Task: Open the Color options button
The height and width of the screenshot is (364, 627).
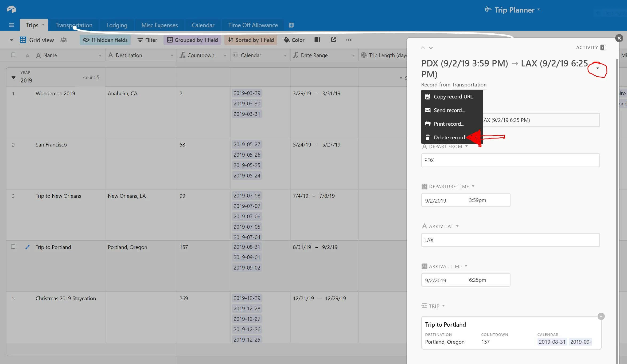Action: tap(294, 40)
